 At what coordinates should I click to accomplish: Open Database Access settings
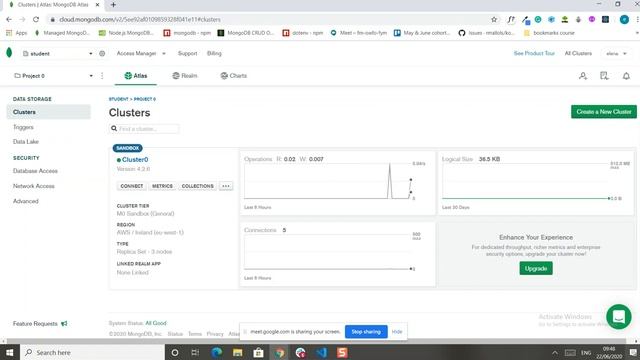coord(35,171)
